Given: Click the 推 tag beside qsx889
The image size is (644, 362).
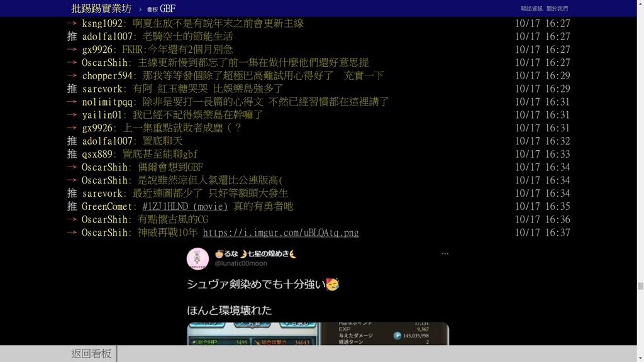Looking at the screenshot, I should click(x=72, y=155).
